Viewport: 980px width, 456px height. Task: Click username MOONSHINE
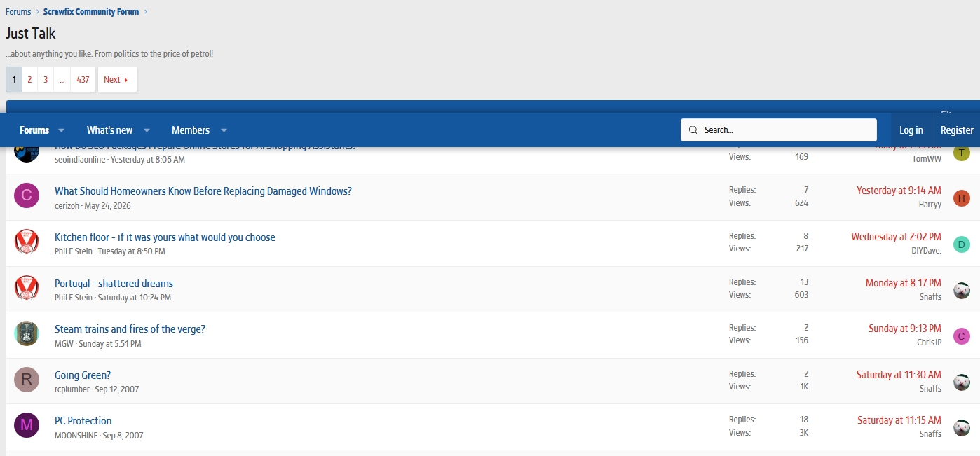click(76, 436)
